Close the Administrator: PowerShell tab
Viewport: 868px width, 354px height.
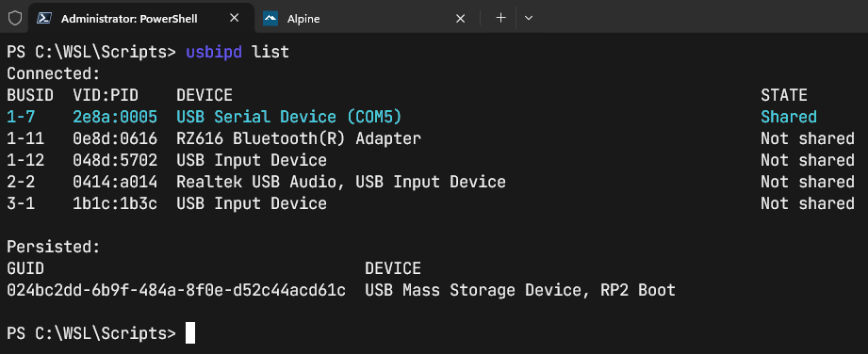[234, 18]
